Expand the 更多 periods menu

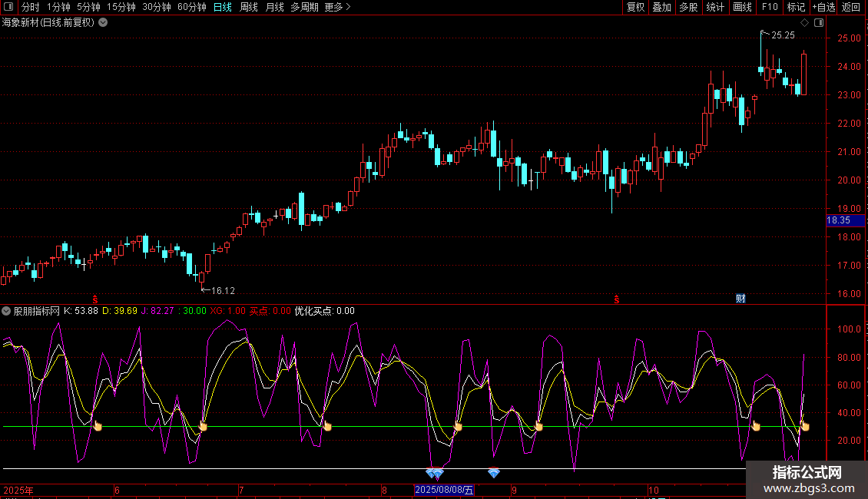pyautogui.click(x=338, y=7)
